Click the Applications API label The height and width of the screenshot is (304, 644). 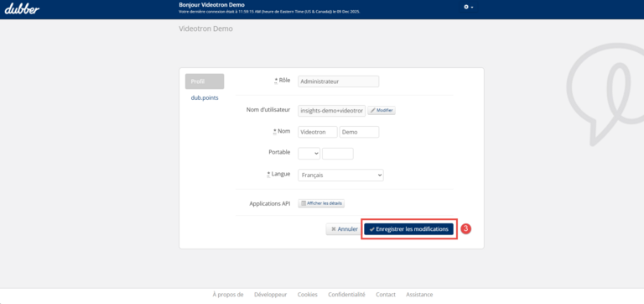point(270,203)
